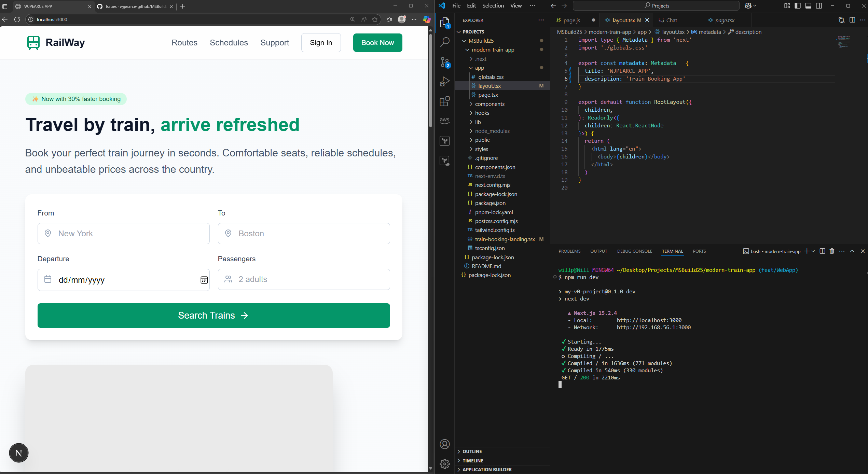Toggle the secondary side bar

coord(819,6)
